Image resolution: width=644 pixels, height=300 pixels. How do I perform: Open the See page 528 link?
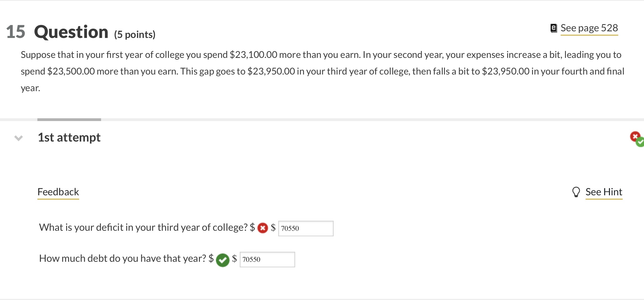589,28
